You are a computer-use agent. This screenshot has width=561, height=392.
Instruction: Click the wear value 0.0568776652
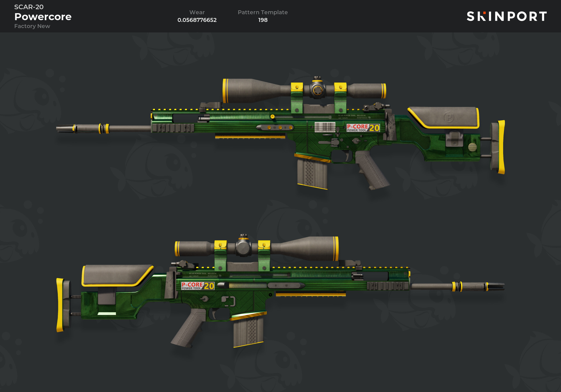197,20
